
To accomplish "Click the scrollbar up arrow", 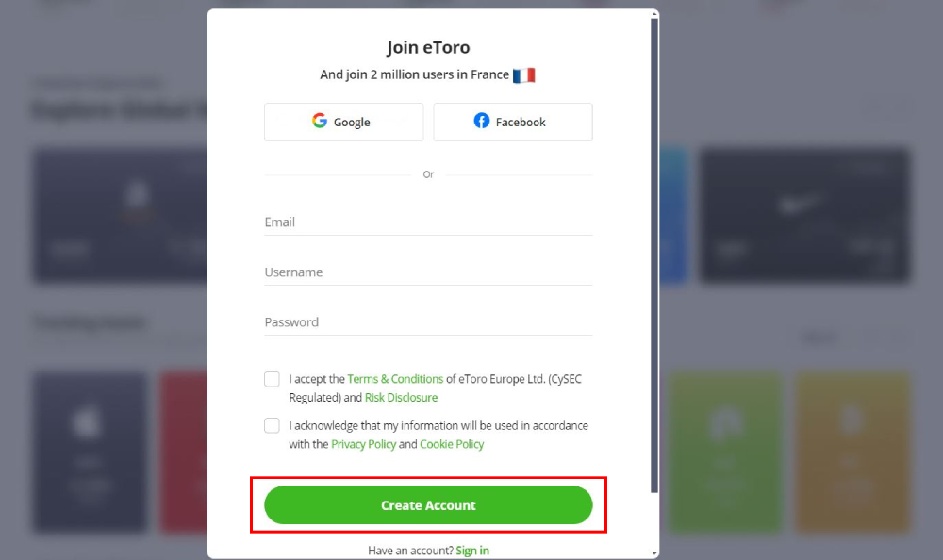I will click(654, 14).
